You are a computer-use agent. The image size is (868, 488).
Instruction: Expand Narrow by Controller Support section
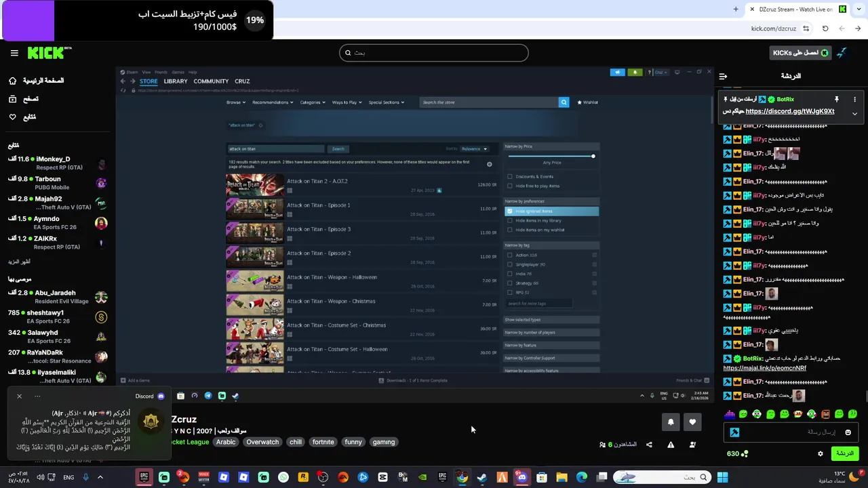[x=551, y=358]
